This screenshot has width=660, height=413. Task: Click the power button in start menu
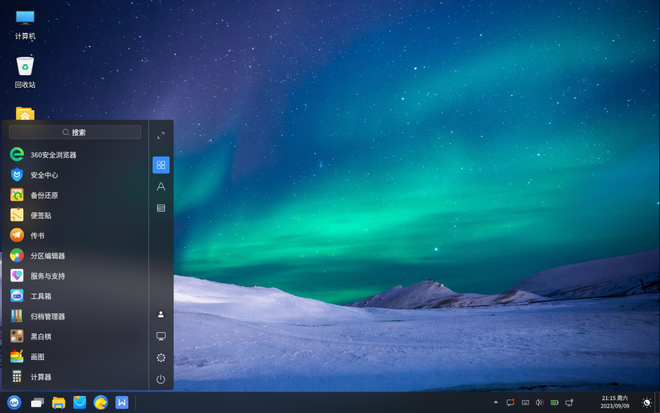click(161, 379)
